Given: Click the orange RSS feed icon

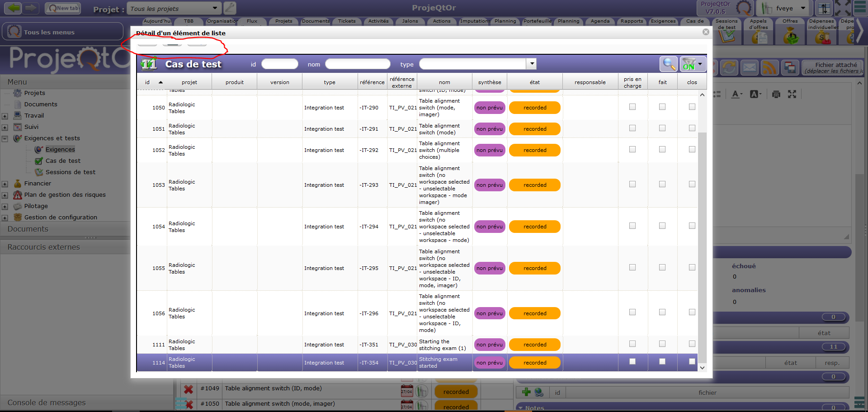Looking at the screenshot, I should click(769, 68).
